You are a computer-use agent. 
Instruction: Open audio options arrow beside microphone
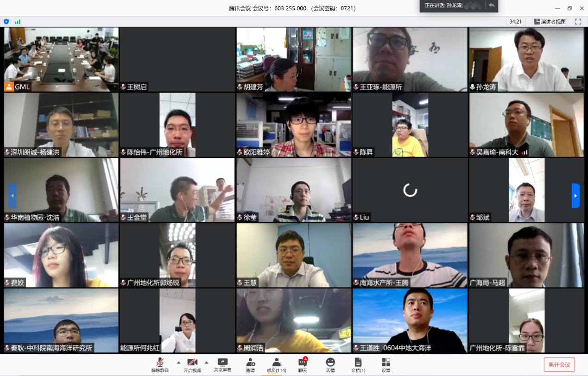click(178, 362)
